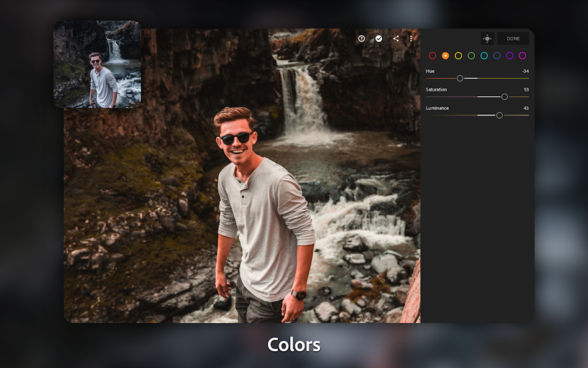Image resolution: width=588 pixels, height=368 pixels.
Task: Select the red color channel circle
Action: (x=433, y=56)
